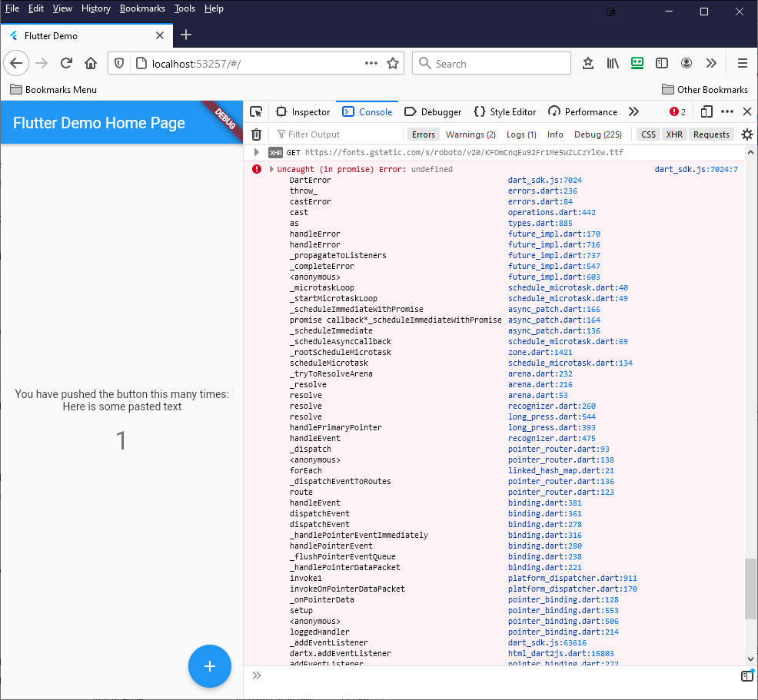Activate the element picker in DevTools
Image resolution: width=758 pixels, height=700 pixels.
click(x=256, y=112)
